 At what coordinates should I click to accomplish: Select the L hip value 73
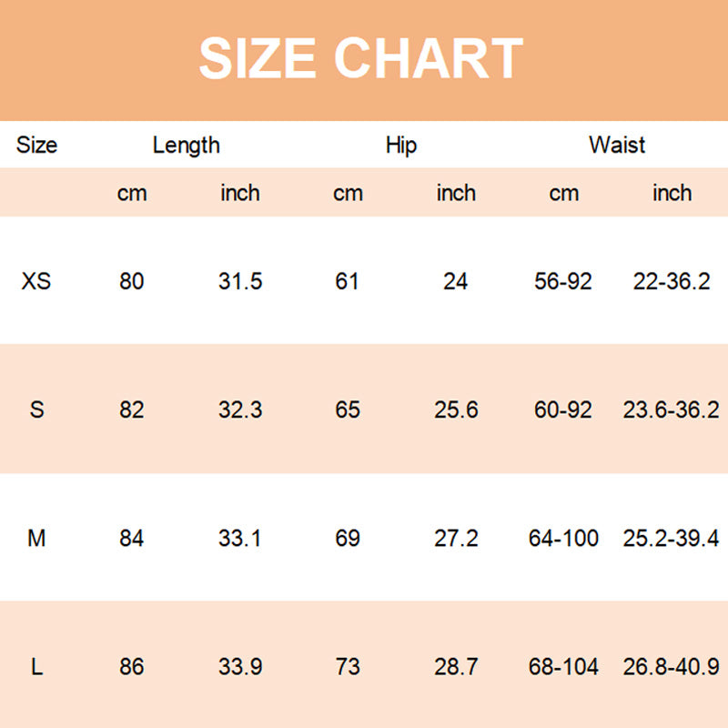point(348,667)
